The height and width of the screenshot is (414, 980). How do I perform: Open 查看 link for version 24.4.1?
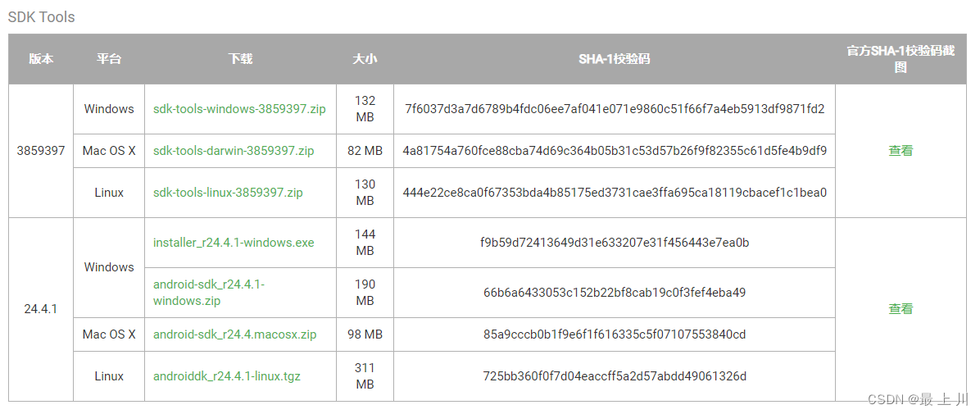(x=901, y=309)
